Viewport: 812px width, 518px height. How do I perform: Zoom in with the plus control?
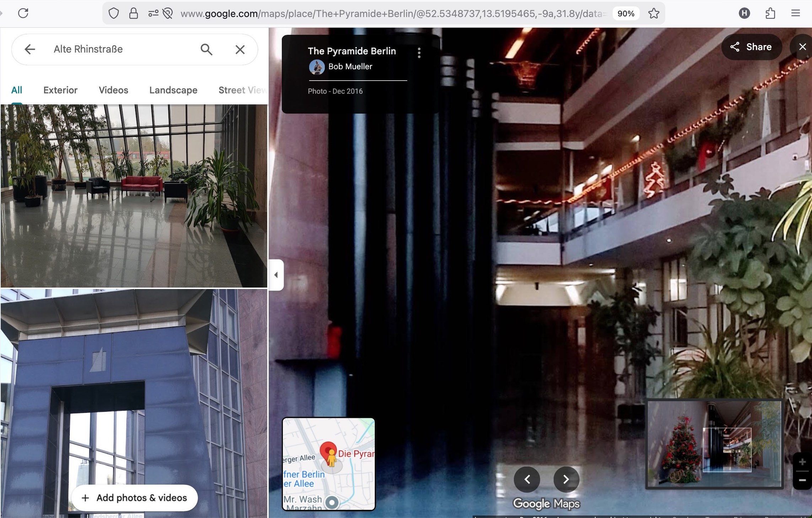pyautogui.click(x=802, y=462)
